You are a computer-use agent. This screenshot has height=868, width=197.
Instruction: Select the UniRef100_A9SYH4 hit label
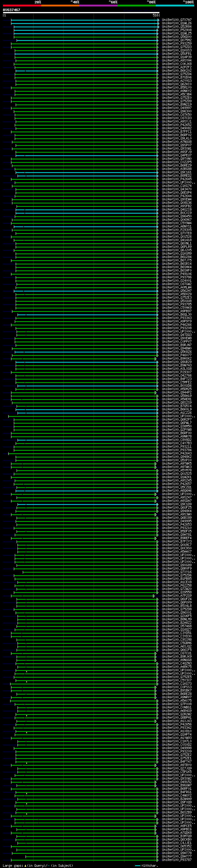click(177, 61)
